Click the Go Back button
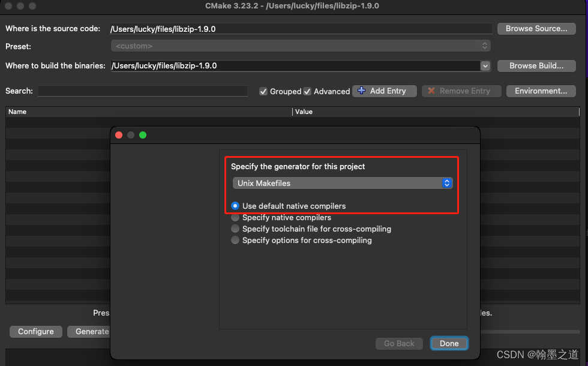This screenshot has width=588, height=366. (399, 343)
